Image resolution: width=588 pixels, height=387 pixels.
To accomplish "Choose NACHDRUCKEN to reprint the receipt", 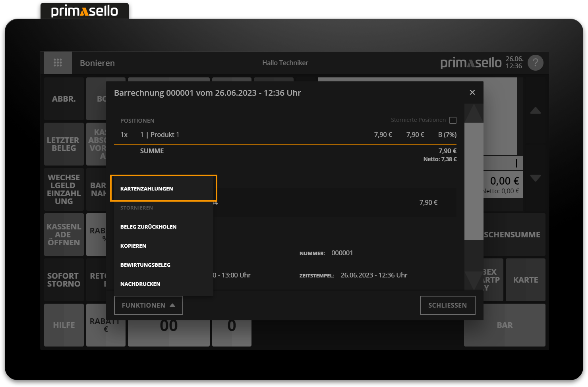I will click(140, 284).
